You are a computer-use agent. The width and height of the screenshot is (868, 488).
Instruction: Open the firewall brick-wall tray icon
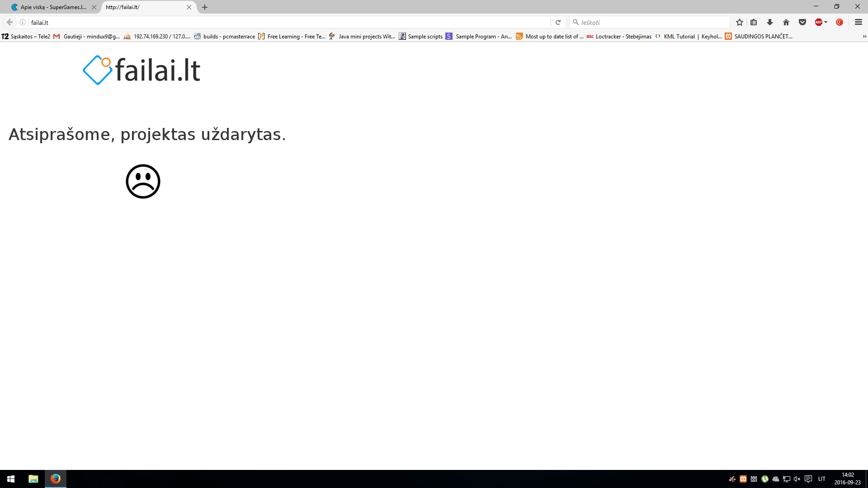point(754,479)
